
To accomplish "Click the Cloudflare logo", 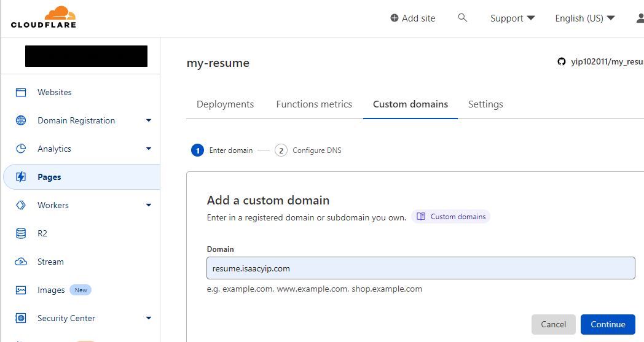I will (43, 17).
